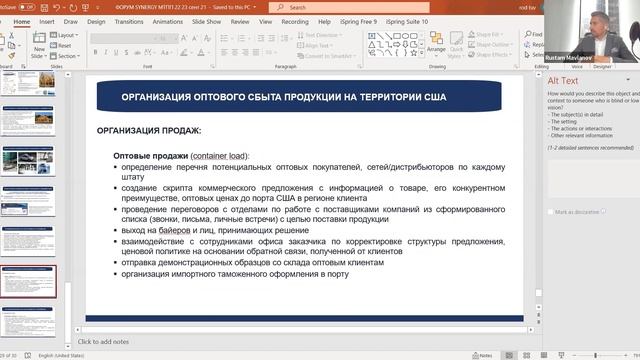
Task: Open the Layout dropdown
Action: point(64,35)
